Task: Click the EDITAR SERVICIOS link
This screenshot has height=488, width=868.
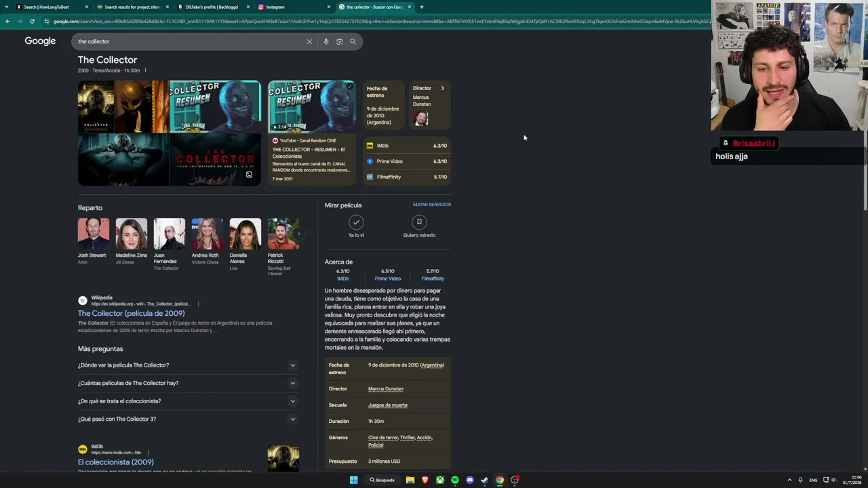Action: tap(432, 205)
